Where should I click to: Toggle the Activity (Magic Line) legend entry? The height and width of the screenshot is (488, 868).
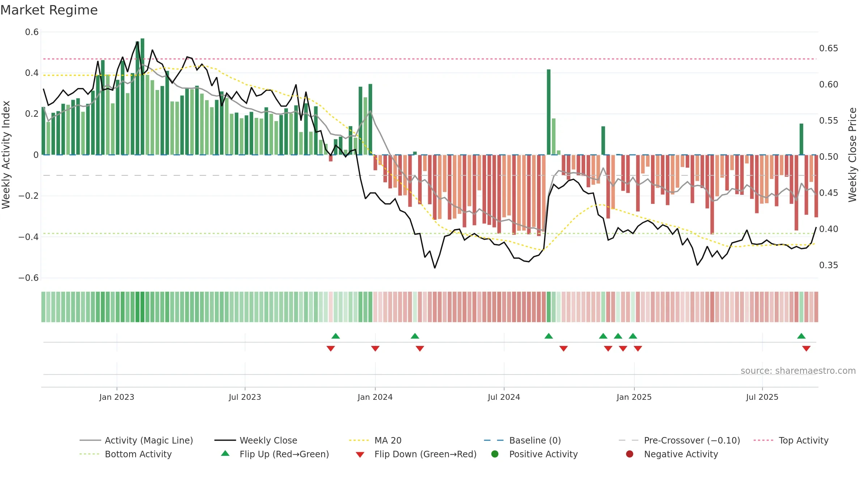[x=136, y=440]
